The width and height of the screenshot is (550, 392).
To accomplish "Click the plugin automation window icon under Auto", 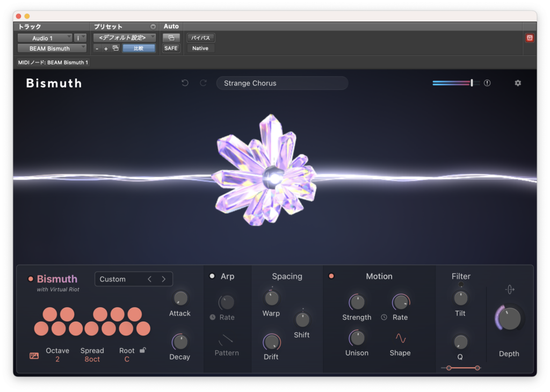I will coord(171,38).
